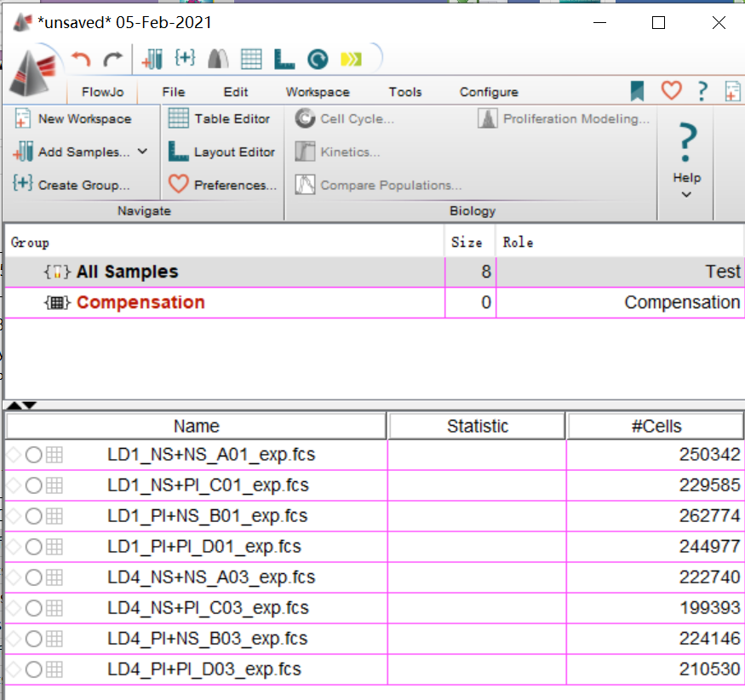The height and width of the screenshot is (700, 745).
Task: Click the #Cells column header
Action: (656, 427)
